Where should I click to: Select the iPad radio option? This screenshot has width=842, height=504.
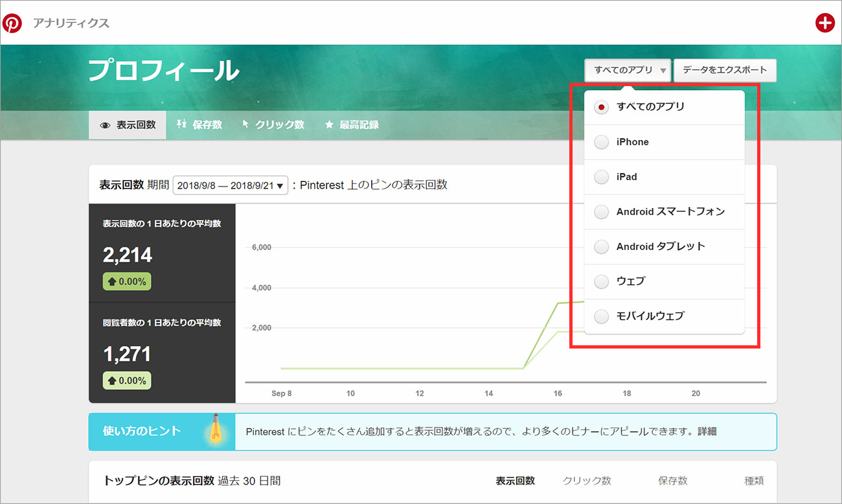602,177
